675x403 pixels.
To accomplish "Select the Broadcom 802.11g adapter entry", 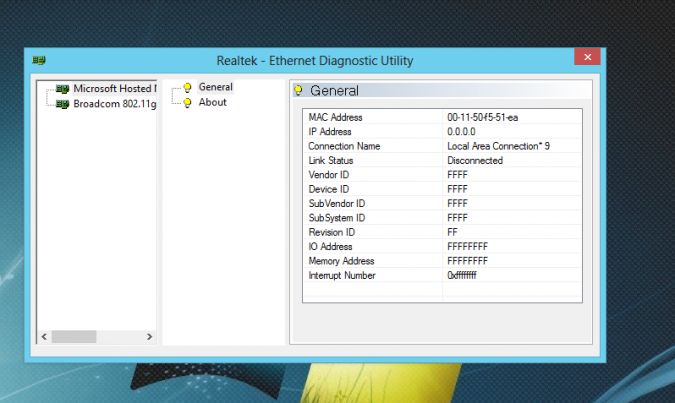I will [115, 104].
